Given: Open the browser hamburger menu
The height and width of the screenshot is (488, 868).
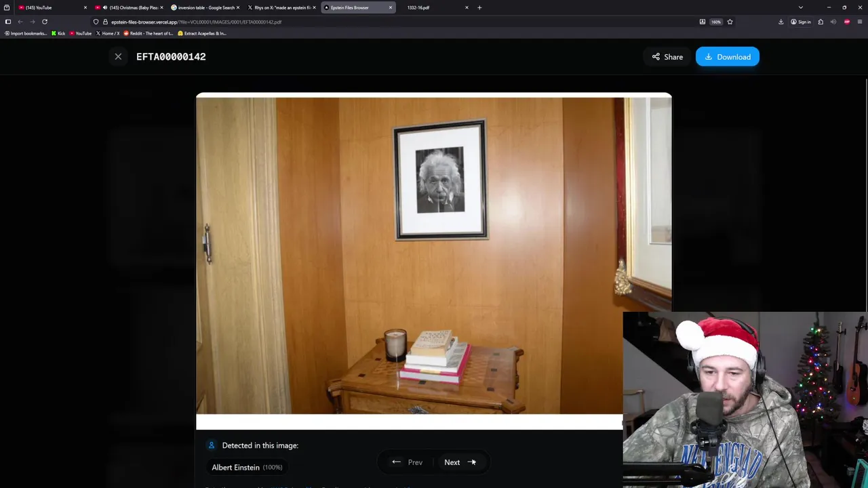Looking at the screenshot, I should (860, 22).
